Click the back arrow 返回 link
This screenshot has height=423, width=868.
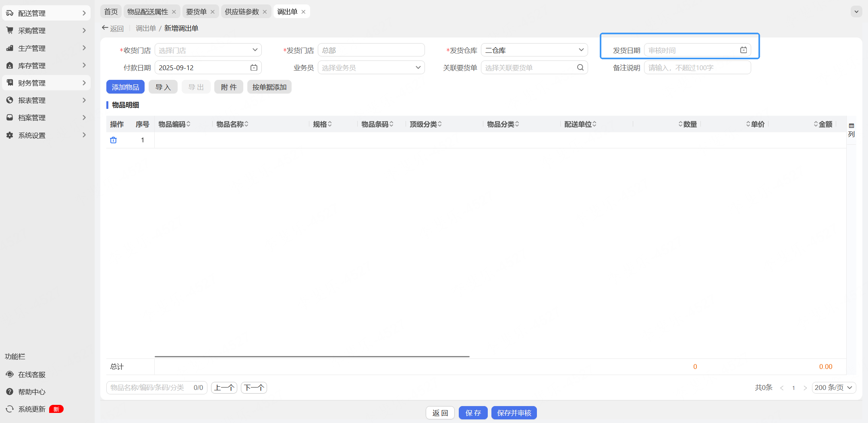(113, 28)
